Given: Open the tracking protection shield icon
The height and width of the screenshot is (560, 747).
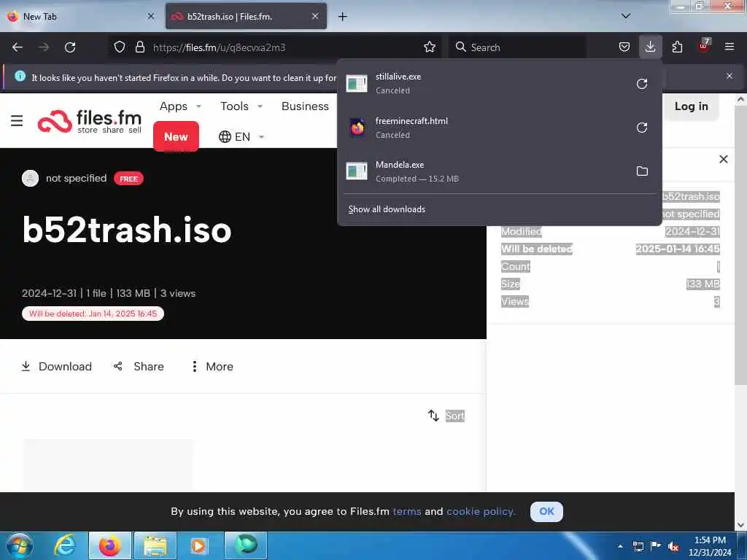Looking at the screenshot, I should click(120, 47).
